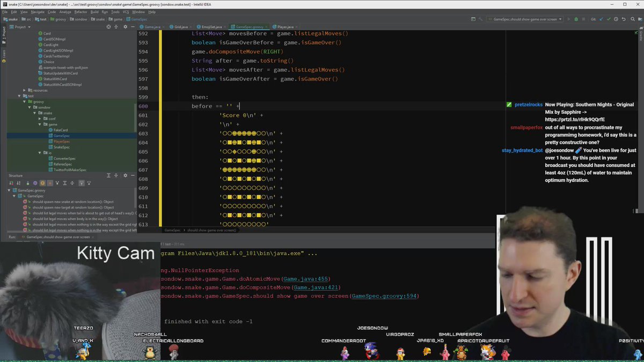Hide the Project panel with minus icon

[x=132, y=26]
